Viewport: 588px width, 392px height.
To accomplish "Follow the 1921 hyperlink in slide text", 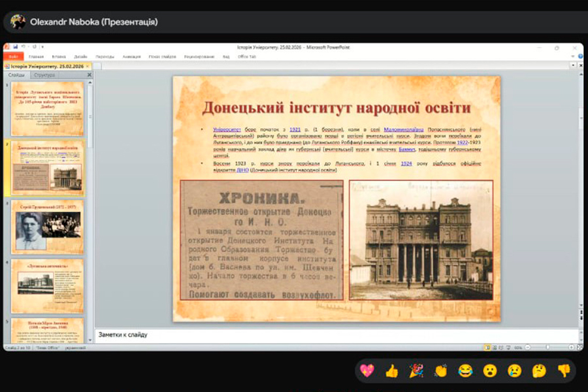I will point(295,129).
